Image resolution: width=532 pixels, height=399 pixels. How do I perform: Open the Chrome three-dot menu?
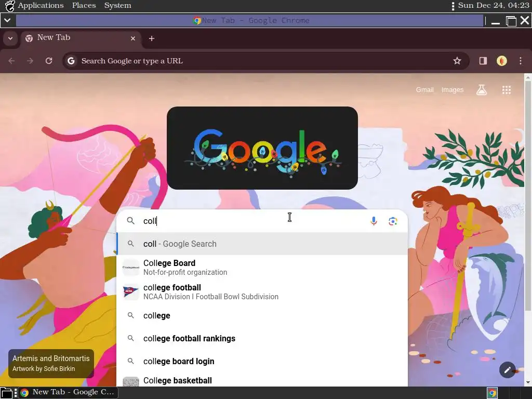pos(521,61)
